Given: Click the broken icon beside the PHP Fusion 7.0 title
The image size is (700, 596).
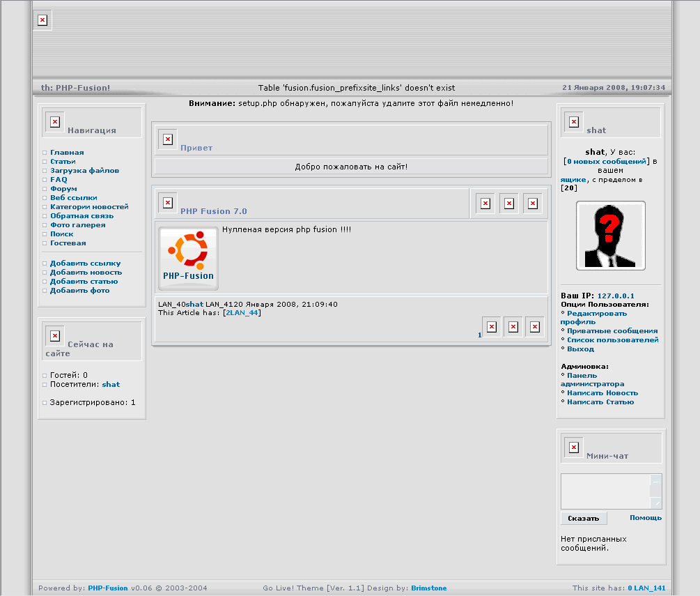Looking at the screenshot, I should pyautogui.click(x=168, y=203).
